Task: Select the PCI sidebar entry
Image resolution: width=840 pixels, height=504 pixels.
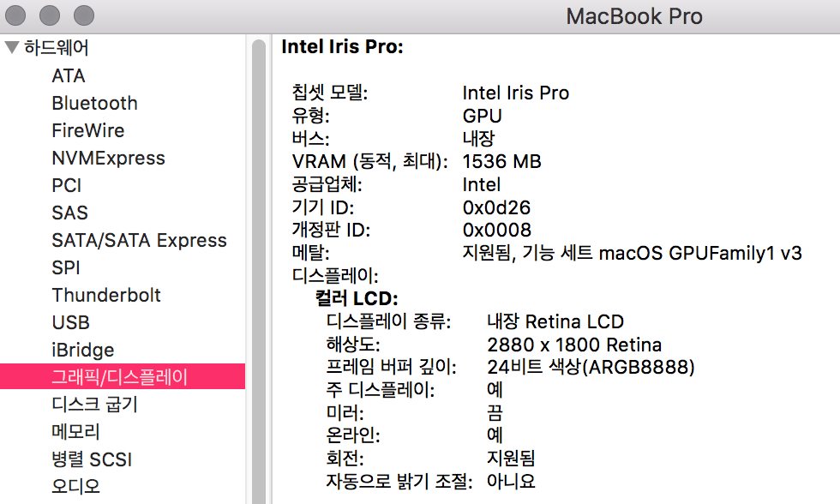Action: (66, 185)
